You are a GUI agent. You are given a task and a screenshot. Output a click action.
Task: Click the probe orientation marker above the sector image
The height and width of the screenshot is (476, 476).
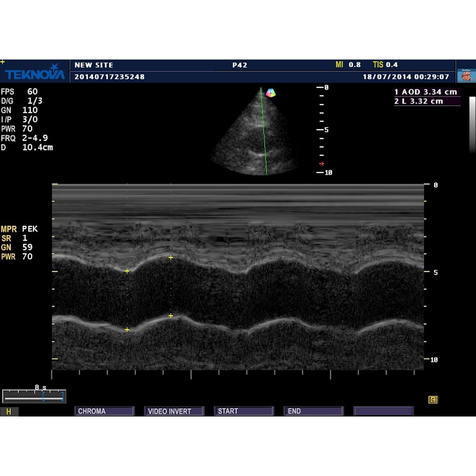271,93
